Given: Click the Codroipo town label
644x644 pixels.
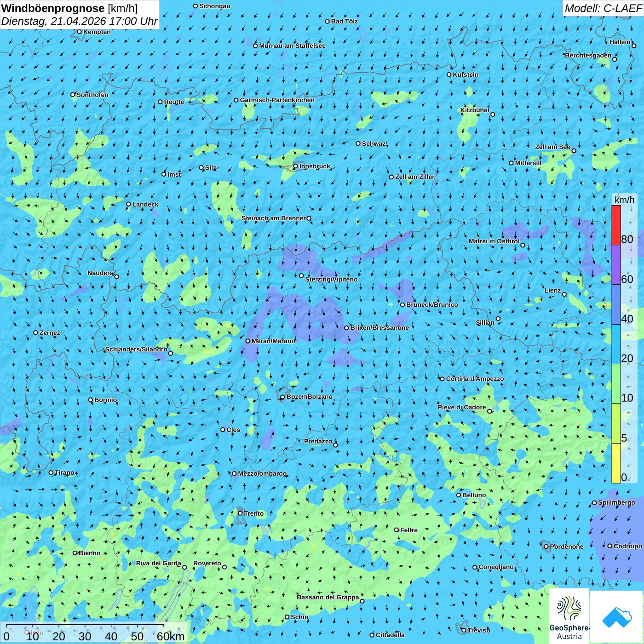Looking at the screenshot, I should tap(628, 546).
